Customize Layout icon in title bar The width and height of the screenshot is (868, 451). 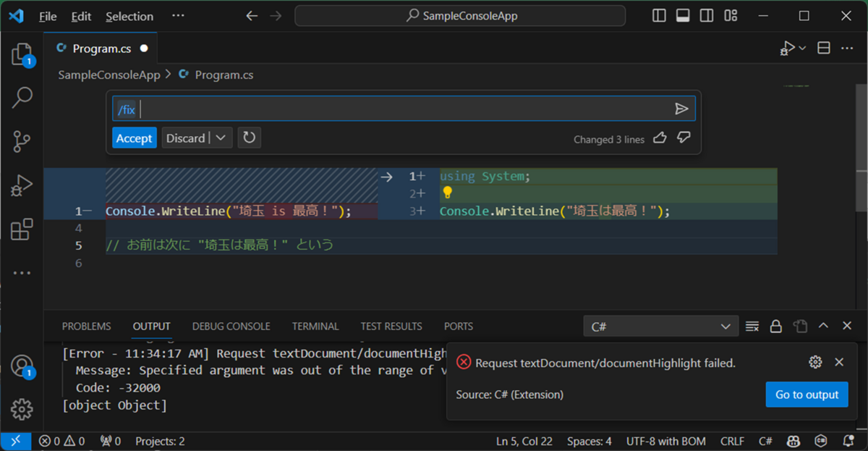coord(731,16)
